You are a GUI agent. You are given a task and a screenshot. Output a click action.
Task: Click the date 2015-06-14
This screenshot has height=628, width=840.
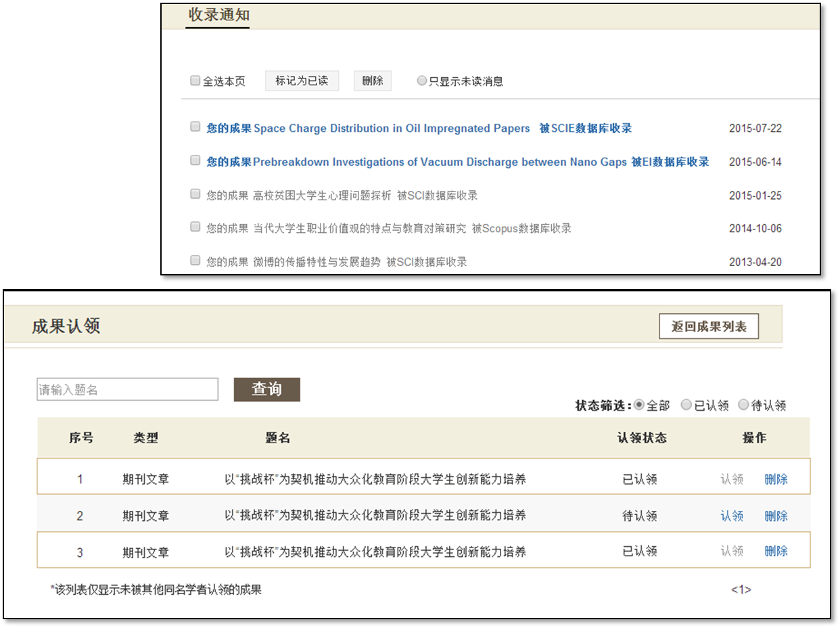(755, 162)
